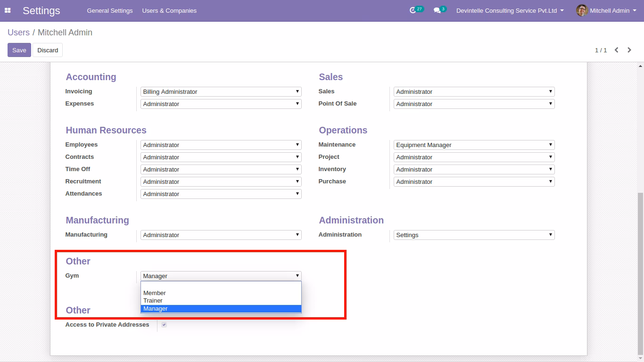Click the Access to Private Addresses label
This screenshot has width=644, height=362.
107,325
